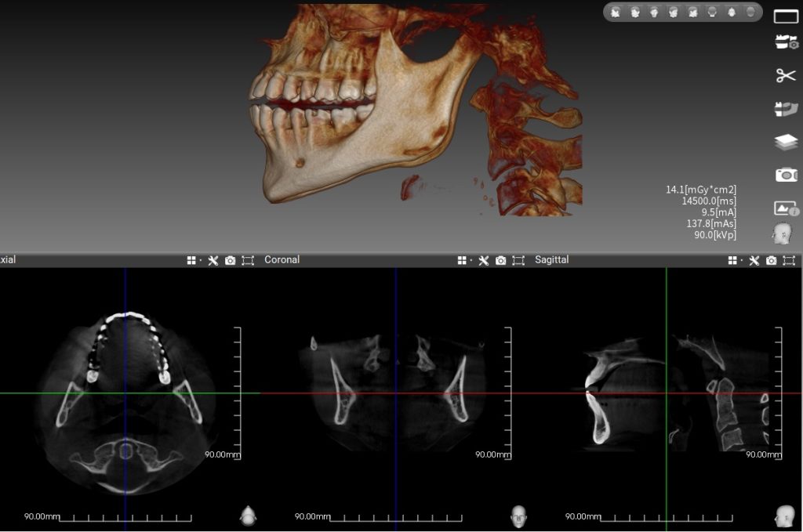This screenshot has width=803, height=532.
Task: Maximize the Sagittal view panel
Action: 789,260
